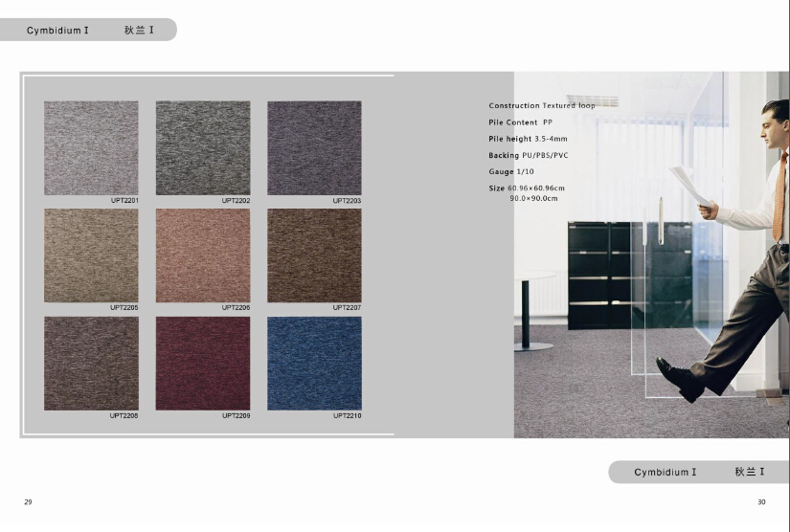Click the UPT2207 brown carpet swatch
The width and height of the screenshot is (790, 532).
click(314, 255)
